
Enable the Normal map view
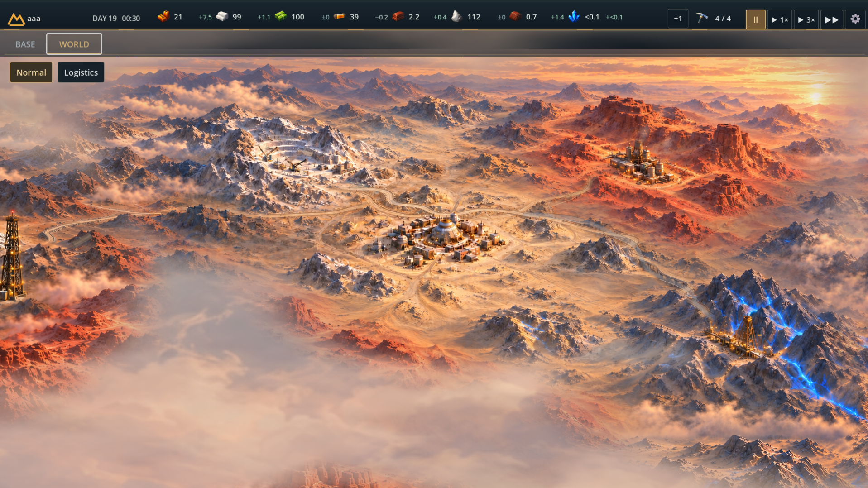click(x=31, y=72)
